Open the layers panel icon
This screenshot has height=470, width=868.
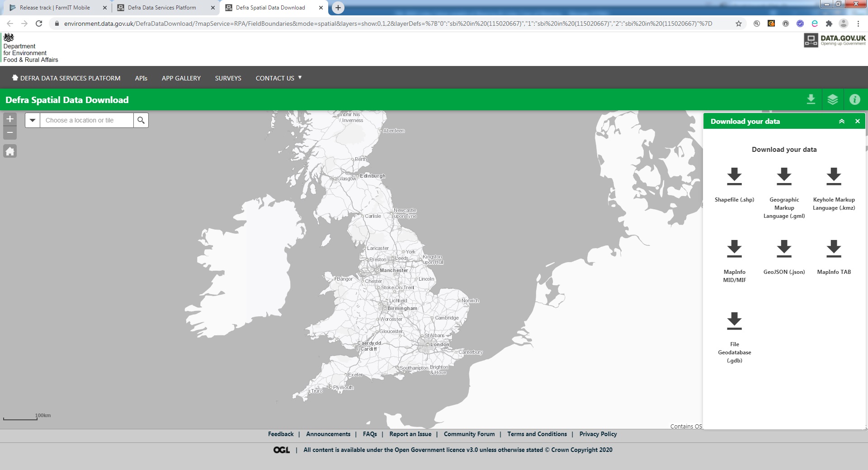[833, 99]
